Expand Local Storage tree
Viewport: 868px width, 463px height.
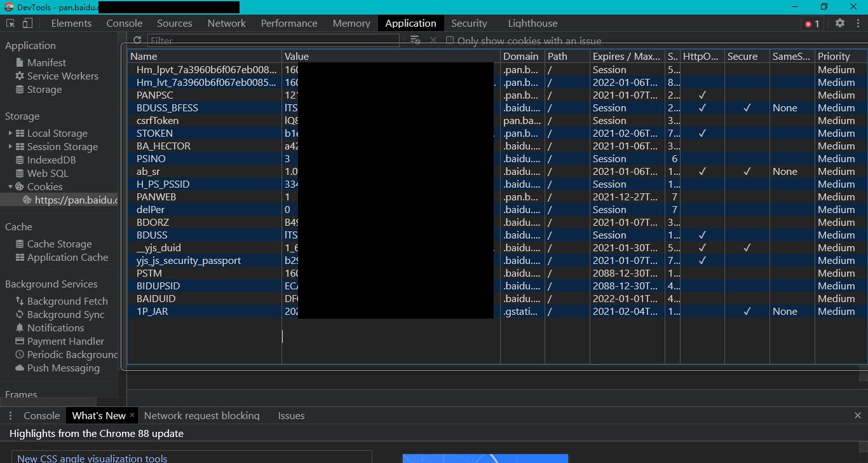(10, 134)
